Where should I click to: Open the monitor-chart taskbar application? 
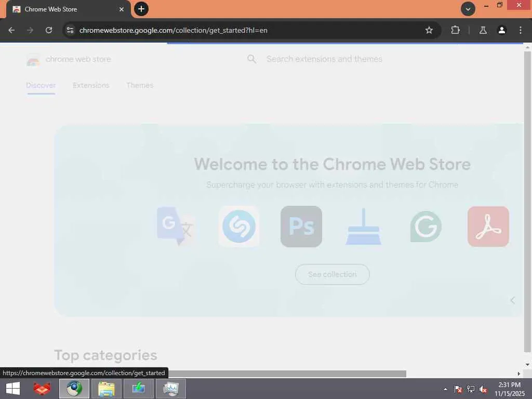(x=170, y=389)
